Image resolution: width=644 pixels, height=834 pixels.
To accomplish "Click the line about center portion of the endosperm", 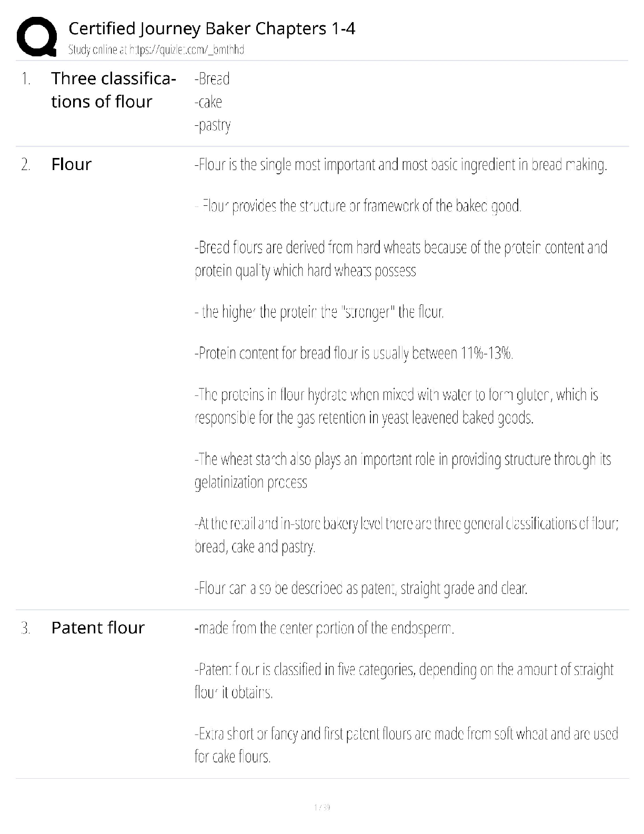I will tap(324, 628).
